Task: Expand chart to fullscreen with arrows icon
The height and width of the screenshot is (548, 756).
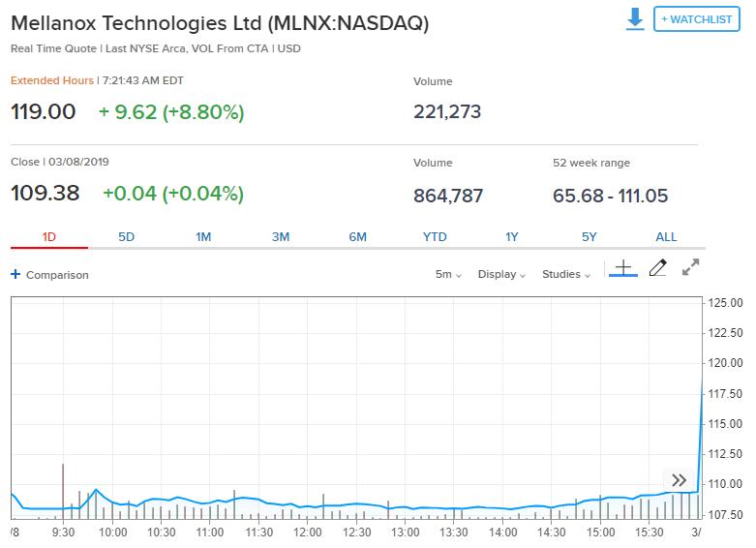Action: 690,267
